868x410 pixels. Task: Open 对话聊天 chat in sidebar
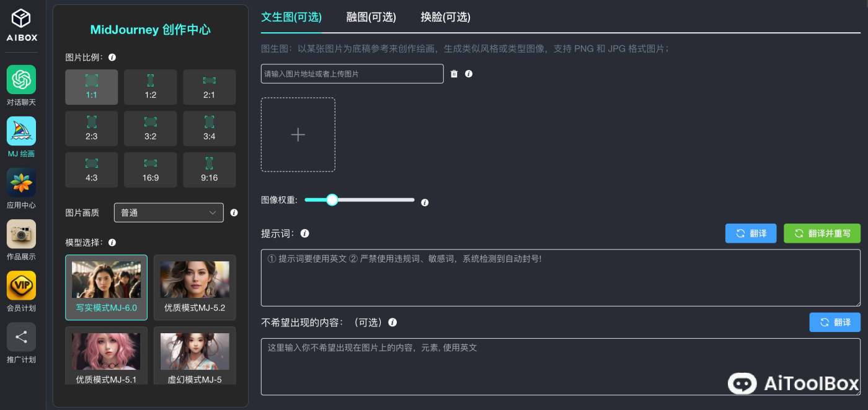(22, 85)
